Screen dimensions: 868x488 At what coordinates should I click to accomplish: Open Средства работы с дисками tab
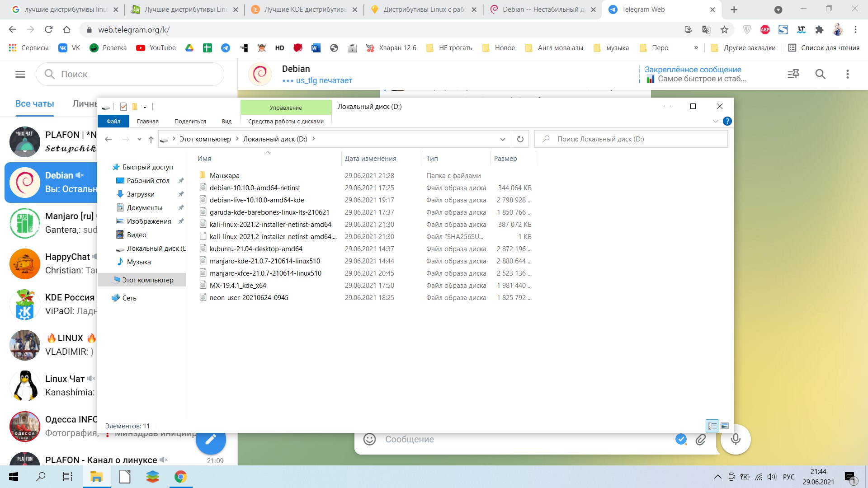286,121
